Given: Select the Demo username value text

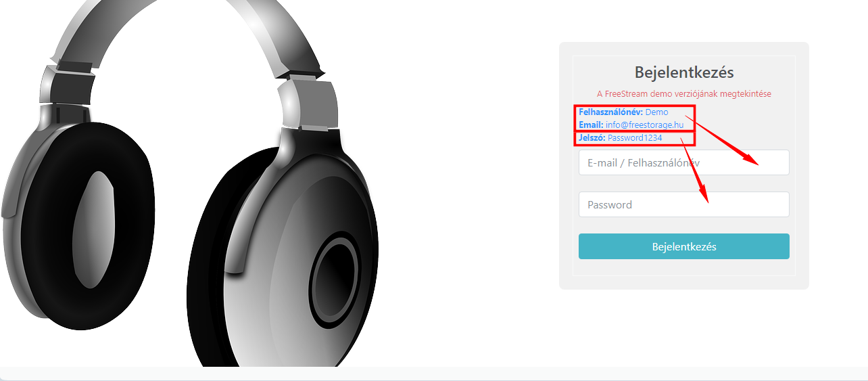Looking at the screenshot, I should pyautogui.click(x=656, y=112).
